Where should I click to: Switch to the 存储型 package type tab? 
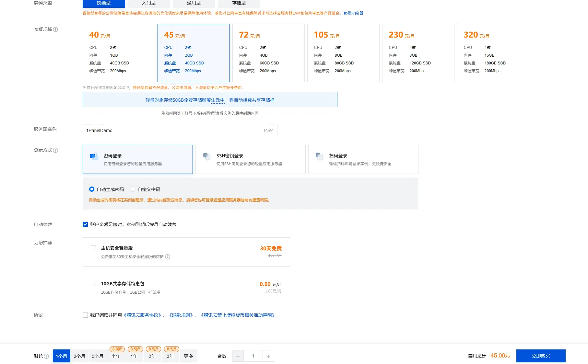tap(239, 3)
